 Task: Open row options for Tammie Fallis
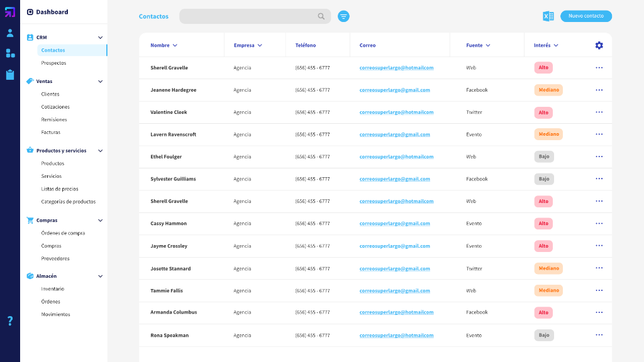coord(599,290)
